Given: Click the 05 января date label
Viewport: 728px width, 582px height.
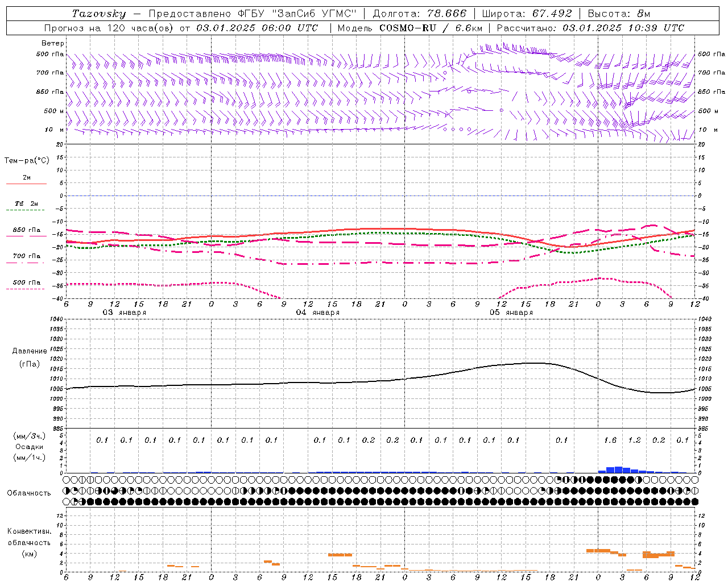Looking at the screenshot, I should point(511,313).
